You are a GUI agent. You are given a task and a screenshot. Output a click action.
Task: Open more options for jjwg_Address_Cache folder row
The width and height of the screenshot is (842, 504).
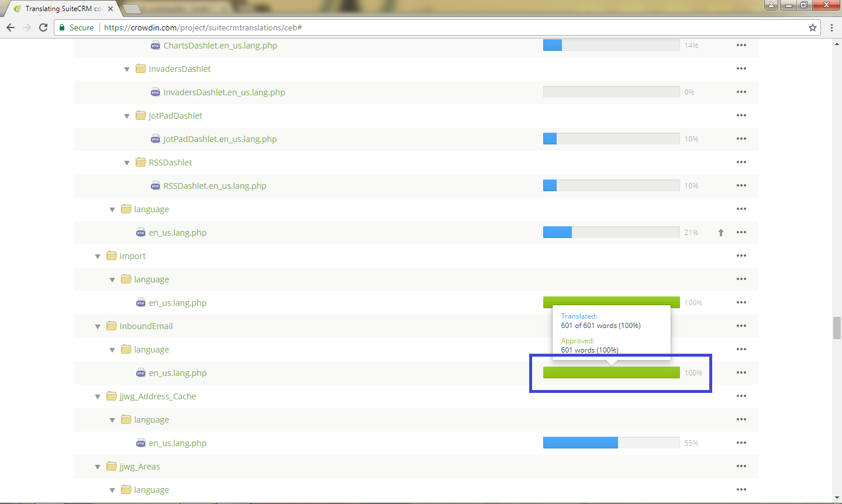pyautogui.click(x=741, y=396)
